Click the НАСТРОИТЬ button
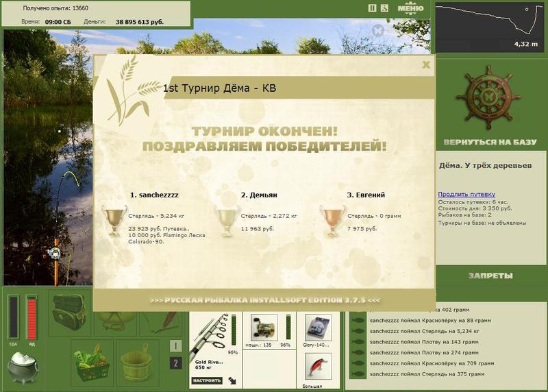Image resolution: width=548 pixels, height=392 pixels. pyautogui.click(x=207, y=380)
